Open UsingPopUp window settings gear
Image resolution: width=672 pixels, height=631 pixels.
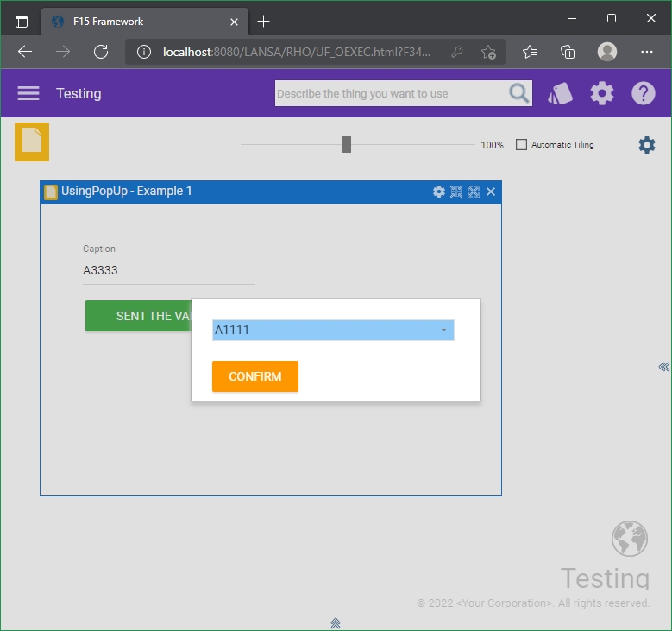coord(439,192)
